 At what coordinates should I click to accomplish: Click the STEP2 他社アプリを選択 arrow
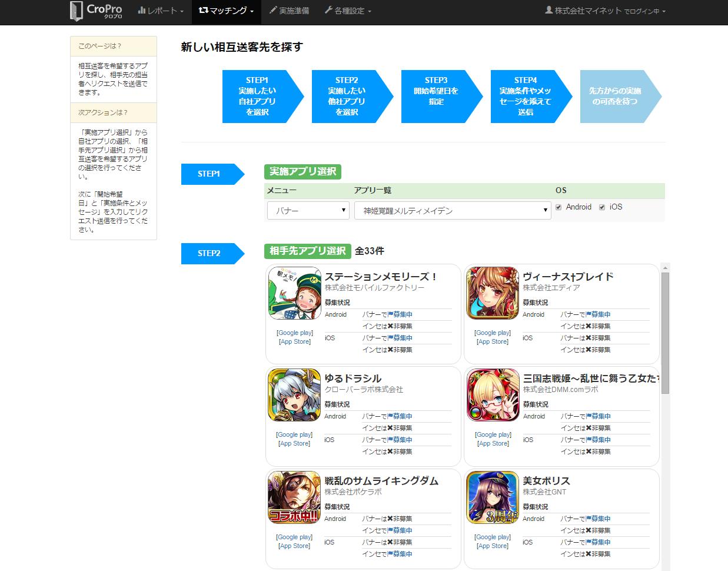(x=353, y=97)
